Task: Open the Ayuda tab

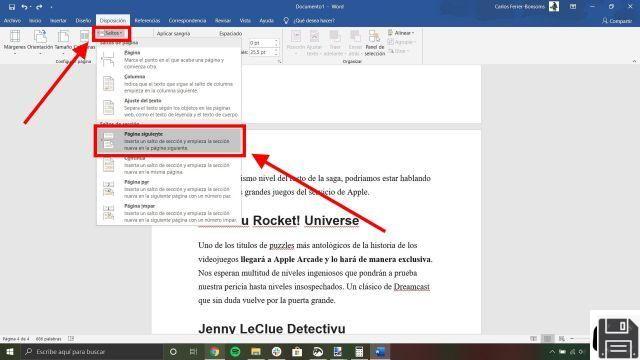Action: click(x=266, y=20)
